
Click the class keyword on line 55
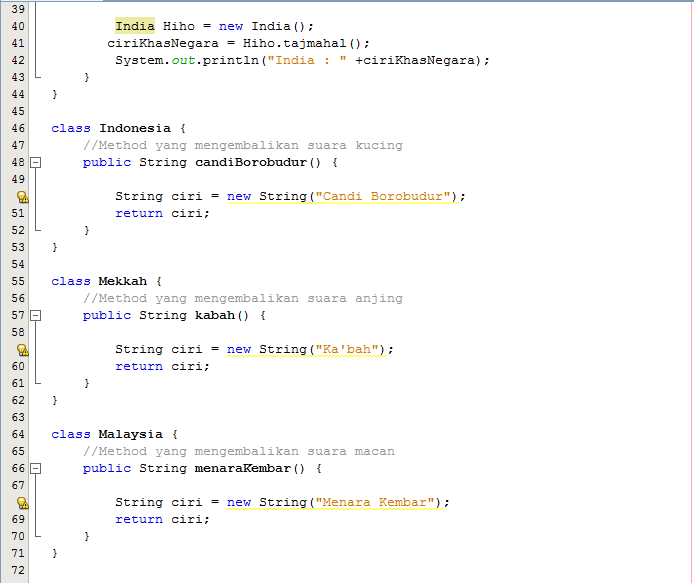click(71, 281)
